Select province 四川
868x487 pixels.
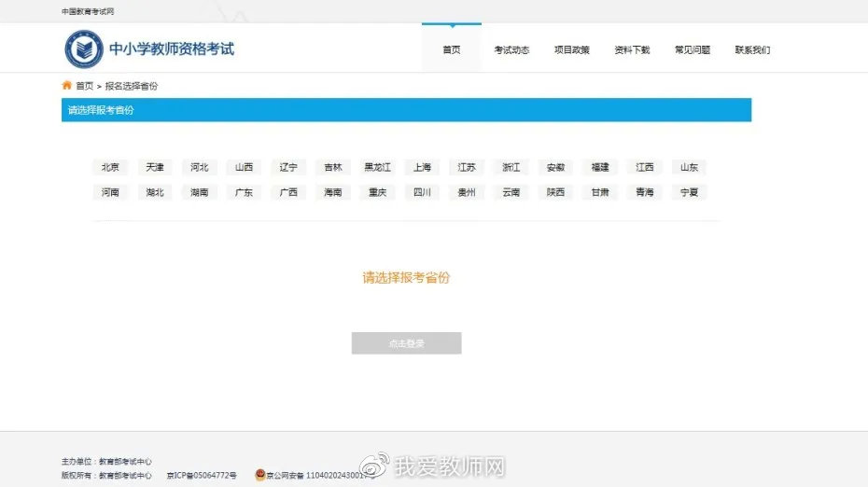coord(423,192)
